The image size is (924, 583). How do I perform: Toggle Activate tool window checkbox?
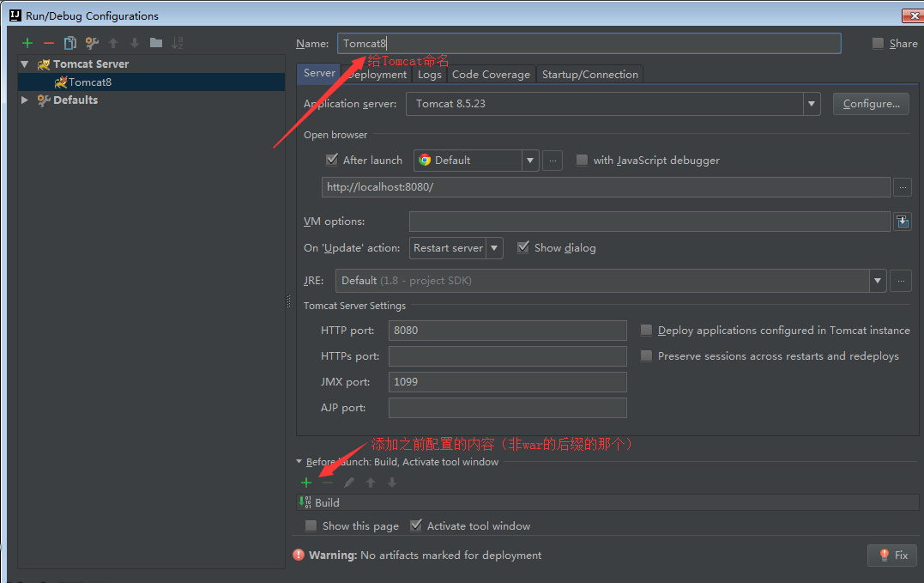[416, 525]
